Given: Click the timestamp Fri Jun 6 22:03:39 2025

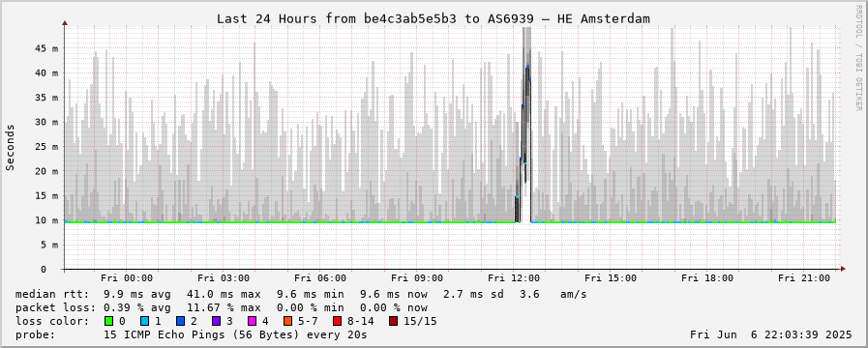Looking at the screenshot, I should click(x=770, y=334).
